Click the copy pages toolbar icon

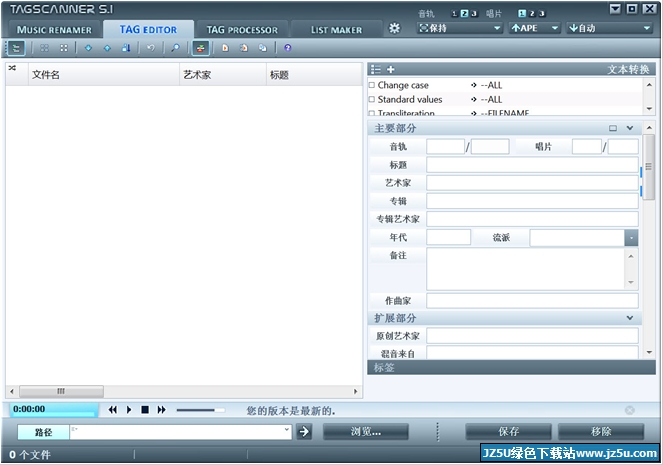[263, 48]
